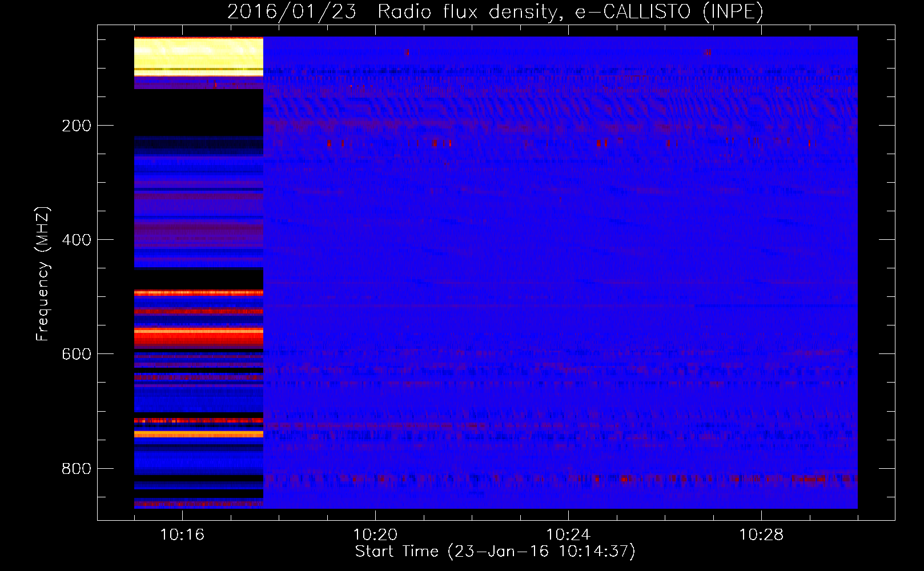The height and width of the screenshot is (571, 924).
Task: Click the 600 frequency tick label
Action: click(77, 354)
